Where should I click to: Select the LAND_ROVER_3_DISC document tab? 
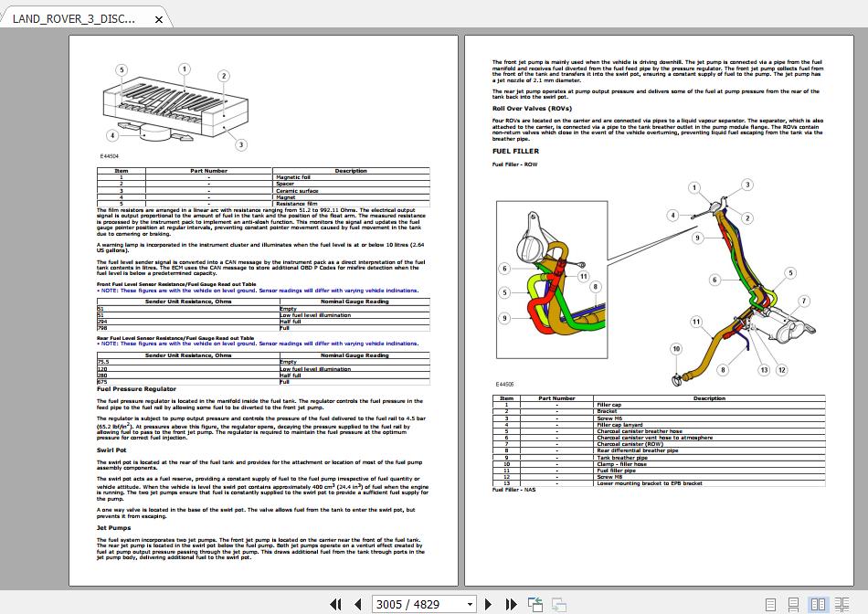click(x=73, y=17)
